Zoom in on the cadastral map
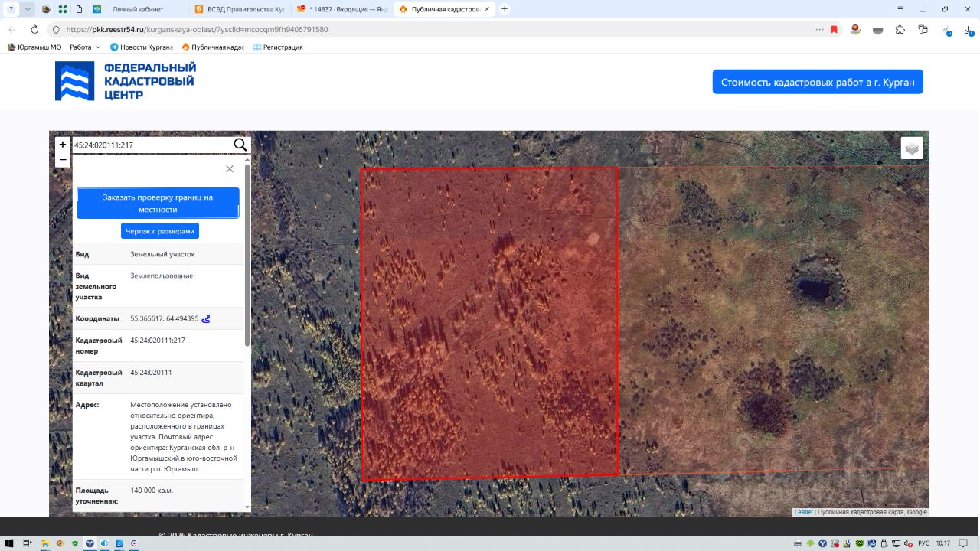 click(x=63, y=145)
